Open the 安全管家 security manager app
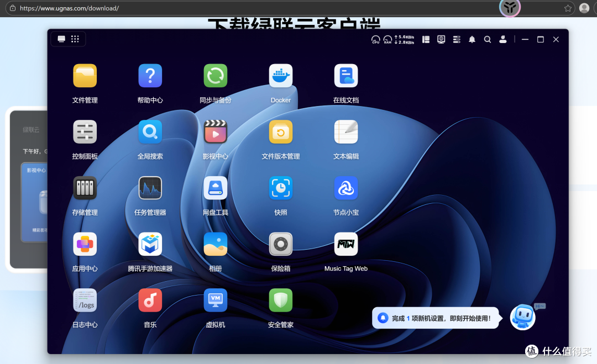The image size is (597, 364). pyautogui.click(x=281, y=300)
